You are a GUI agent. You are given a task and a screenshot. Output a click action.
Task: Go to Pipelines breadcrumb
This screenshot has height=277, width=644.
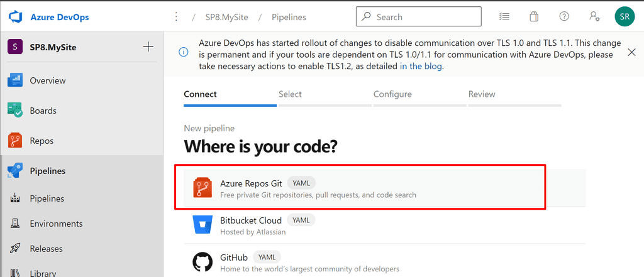pyautogui.click(x=289, y=17)
